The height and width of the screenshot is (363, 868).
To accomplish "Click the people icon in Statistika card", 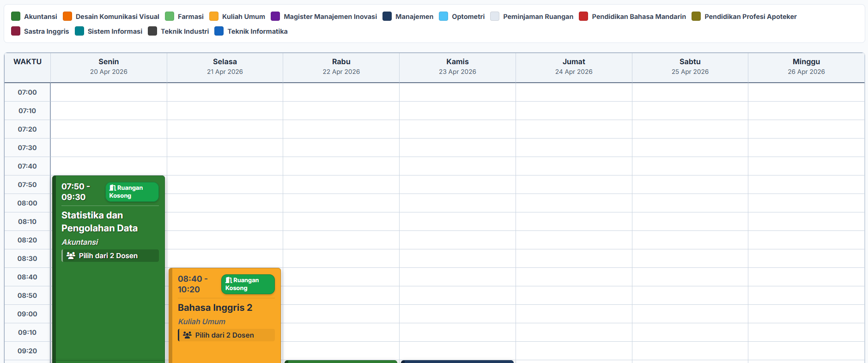I will click(x=71, y=255).
